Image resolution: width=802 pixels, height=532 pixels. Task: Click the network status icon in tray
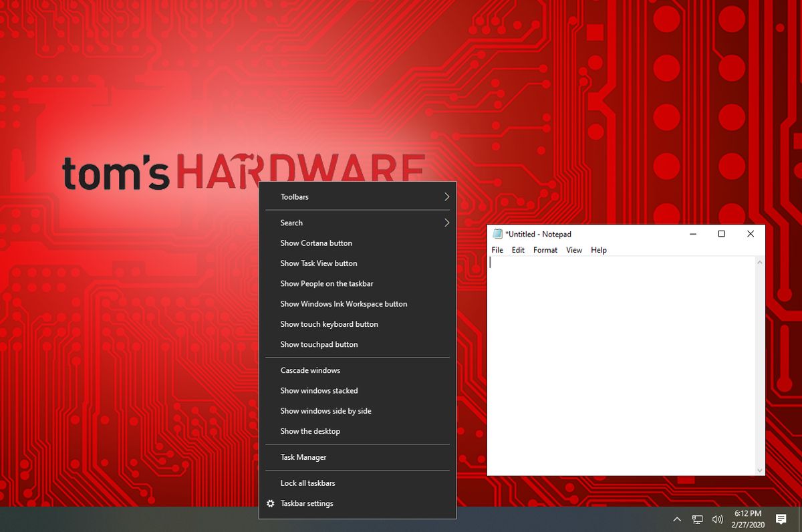point(697,519)
